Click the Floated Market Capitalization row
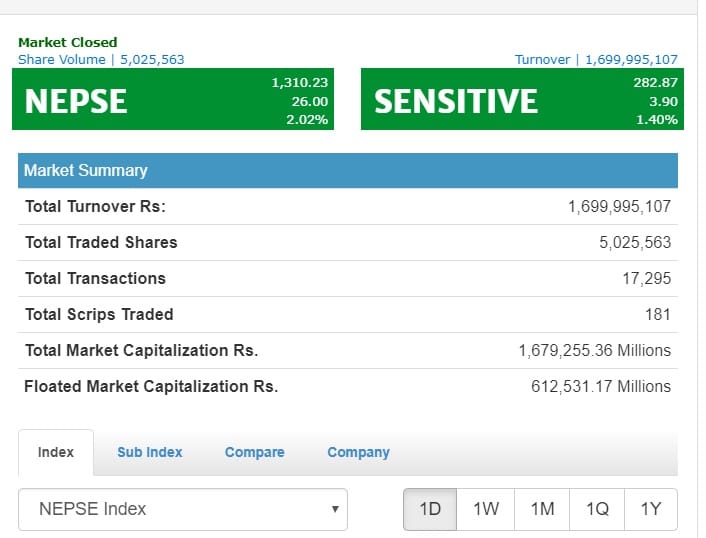This screenshot has height=538, width=706. click(348, 386)
